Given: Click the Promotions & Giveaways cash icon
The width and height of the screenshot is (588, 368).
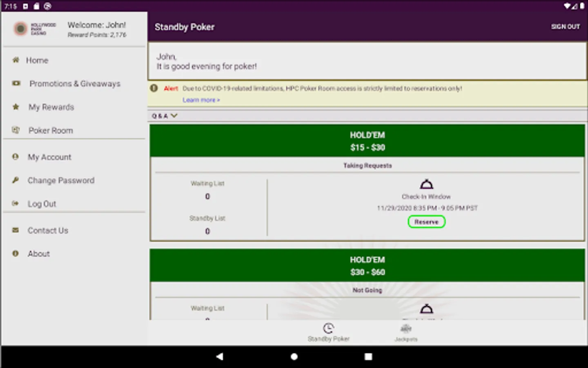Looking at the screenshot, I should [16, 83].
